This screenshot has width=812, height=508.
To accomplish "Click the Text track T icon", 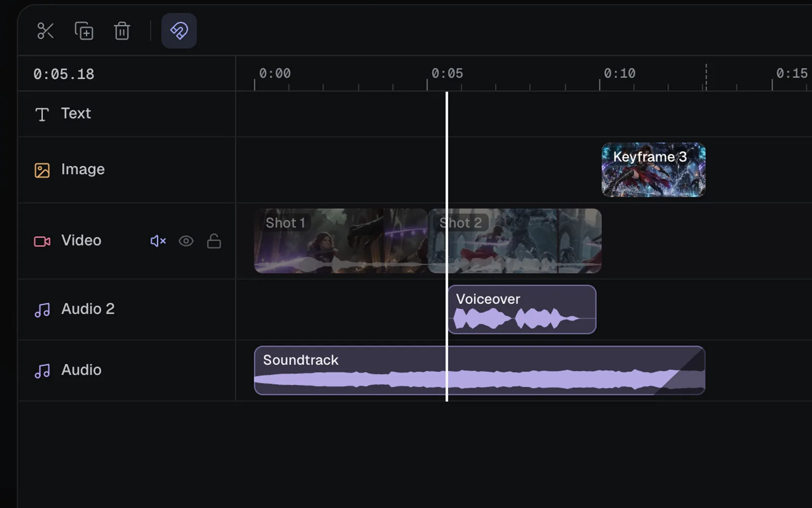I will (42, 114).
